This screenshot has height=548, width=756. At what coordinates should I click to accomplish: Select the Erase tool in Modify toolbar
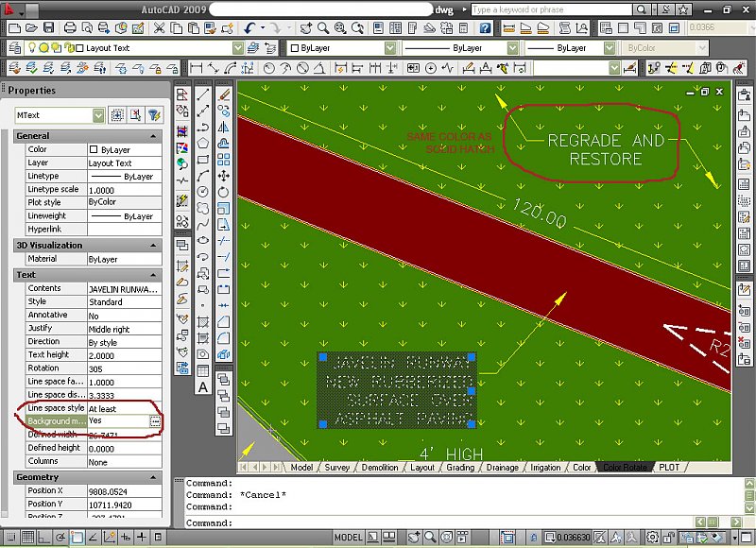[x=224, y=94]
